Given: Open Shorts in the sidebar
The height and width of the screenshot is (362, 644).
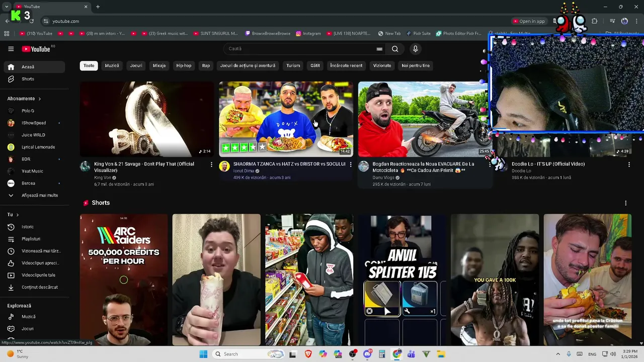Looking at the screenshot, I should pos(34,79).
